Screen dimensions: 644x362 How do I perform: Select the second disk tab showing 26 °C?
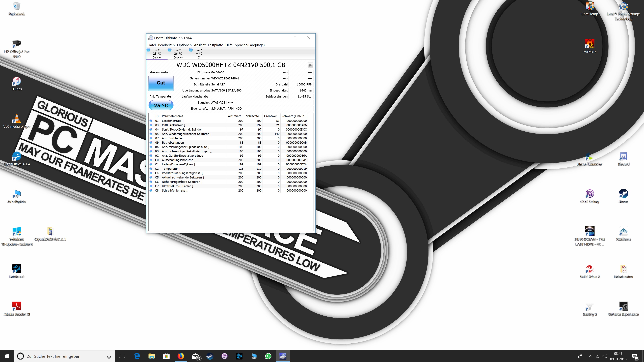pyautogui.click(x=178, y=53)
